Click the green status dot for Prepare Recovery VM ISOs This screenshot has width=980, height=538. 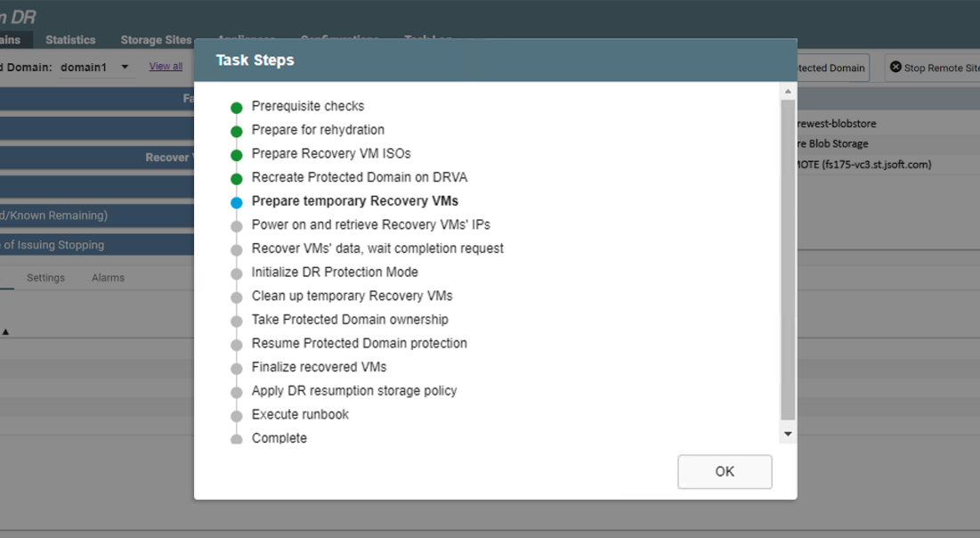[237, 155]
